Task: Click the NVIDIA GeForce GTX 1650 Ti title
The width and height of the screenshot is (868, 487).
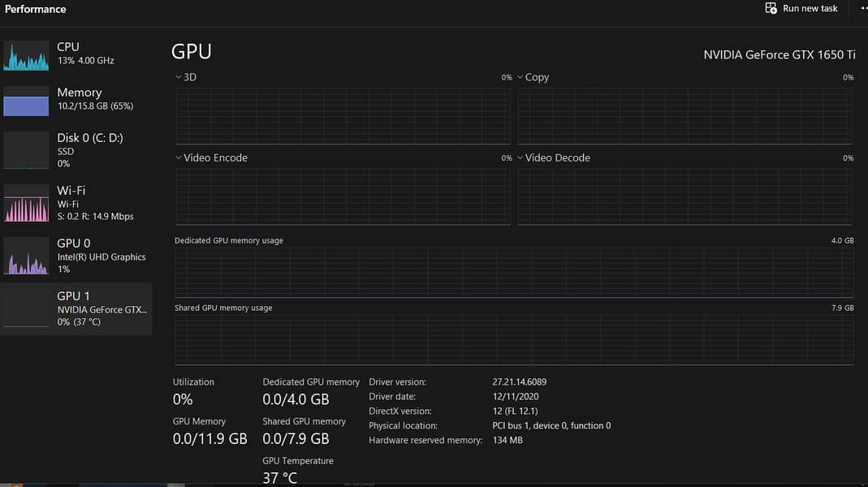Action: [x=779, y=54]
